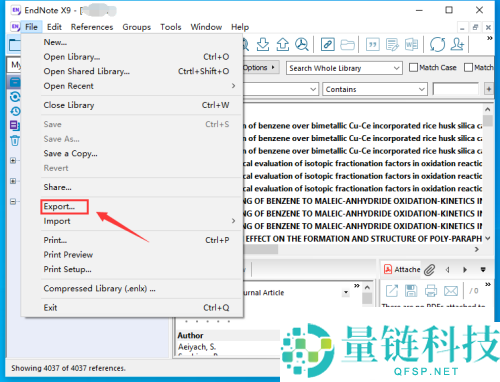Click the reference list horizontal scrollbar thumb
Screen dimensions: 500x382
(261, 249)
